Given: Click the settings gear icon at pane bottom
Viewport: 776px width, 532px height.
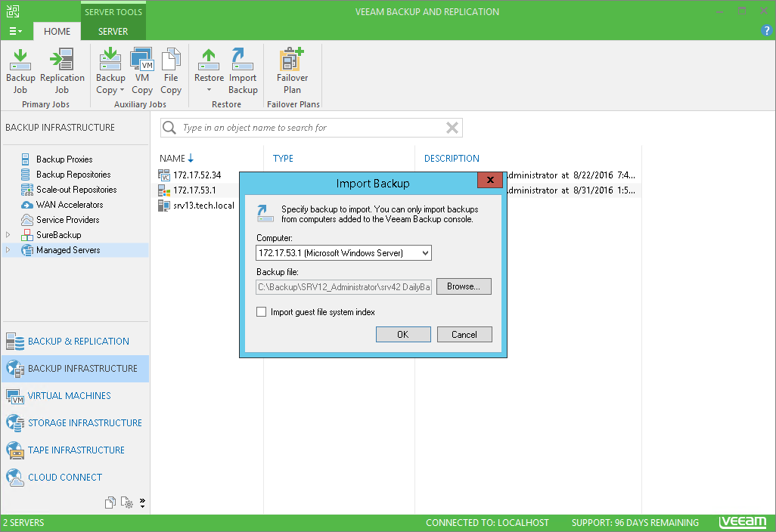Looking at the screenshot, I should click(127, 503).
